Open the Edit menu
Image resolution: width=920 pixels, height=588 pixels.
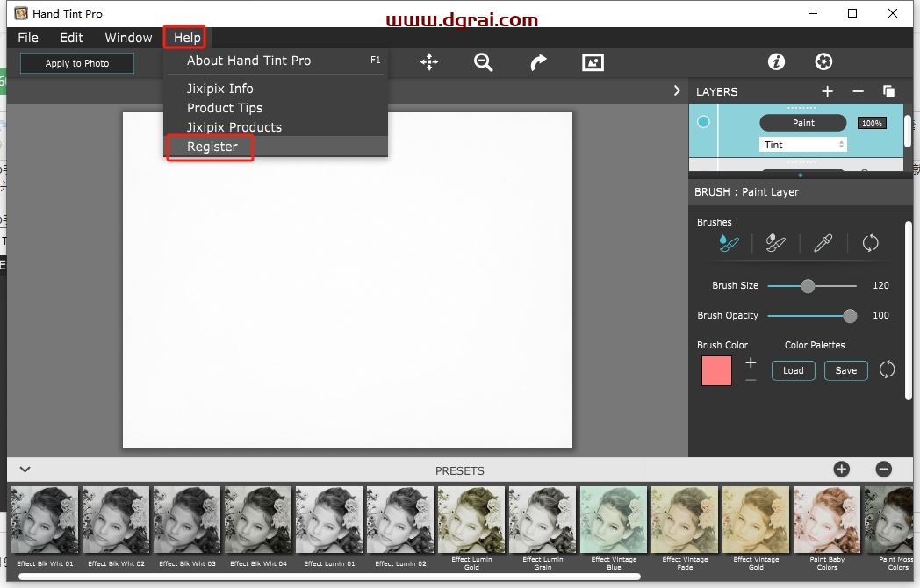click(x=72, y=38)
